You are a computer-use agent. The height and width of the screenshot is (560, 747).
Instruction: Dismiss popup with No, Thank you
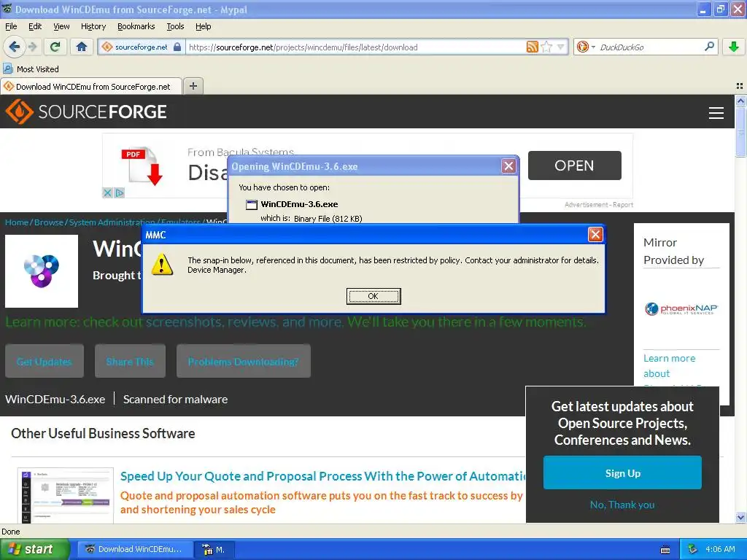[622, 505]
